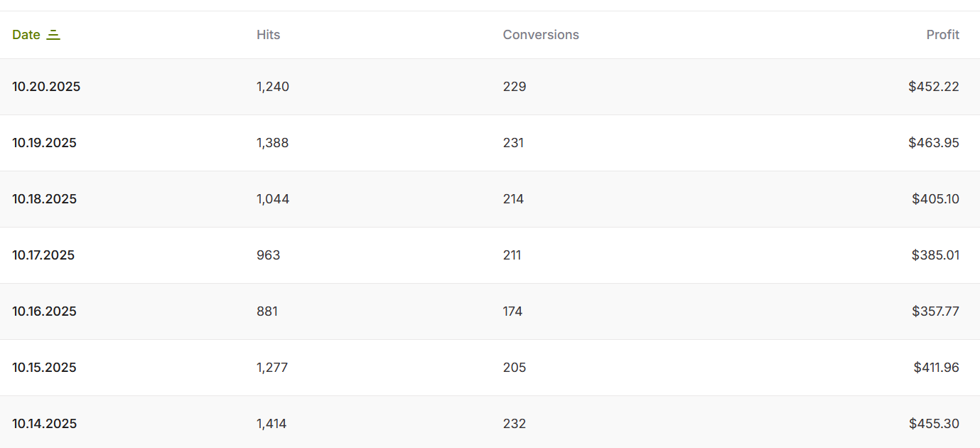
Task: Click the 1,240 hits value
Action: (273, 87)
